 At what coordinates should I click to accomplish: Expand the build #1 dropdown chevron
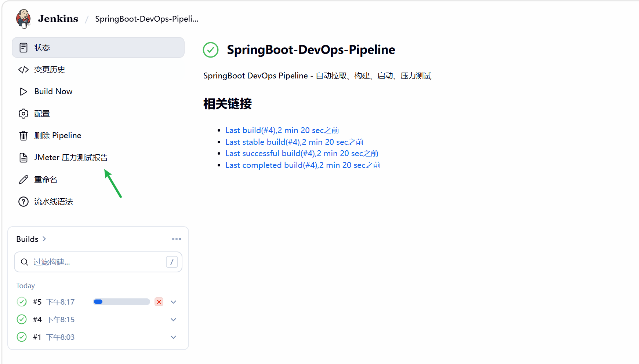tap(174, 337)
